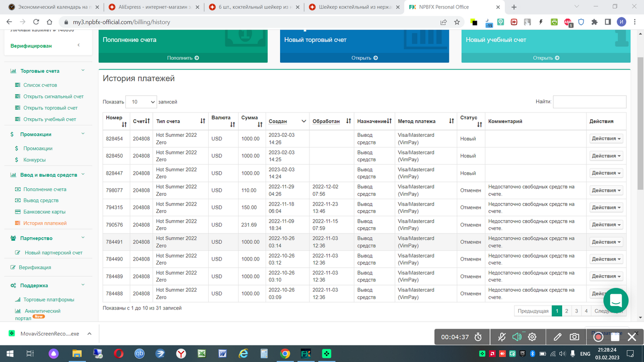Open the Верификация sidebar item
Image resolution: width=644 pixels, height=362 pixels.
point(35,267)
